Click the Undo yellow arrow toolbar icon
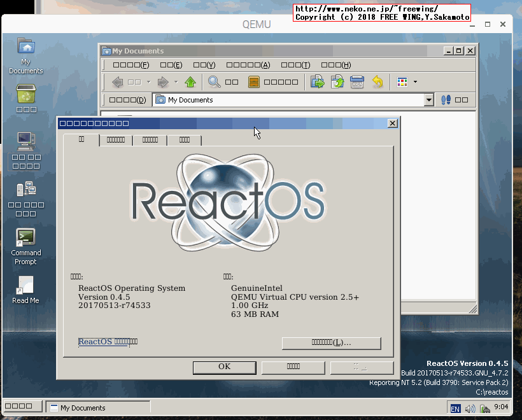 click(x=377, y=82)
